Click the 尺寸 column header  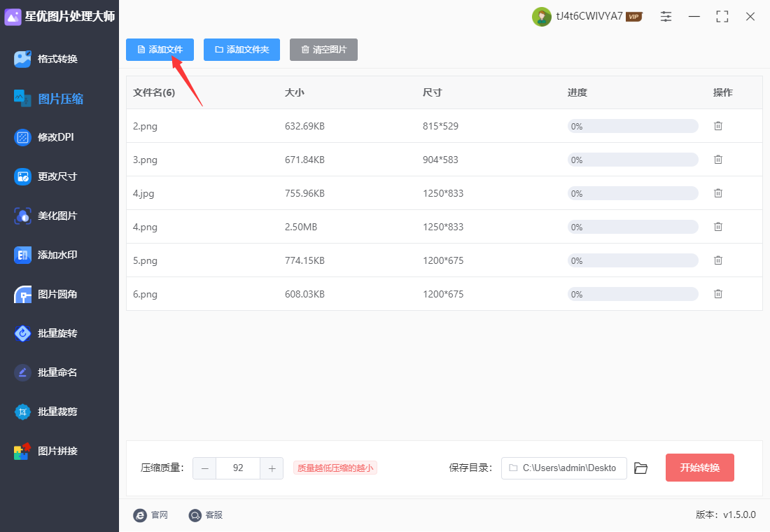click(x=433, y=92)
